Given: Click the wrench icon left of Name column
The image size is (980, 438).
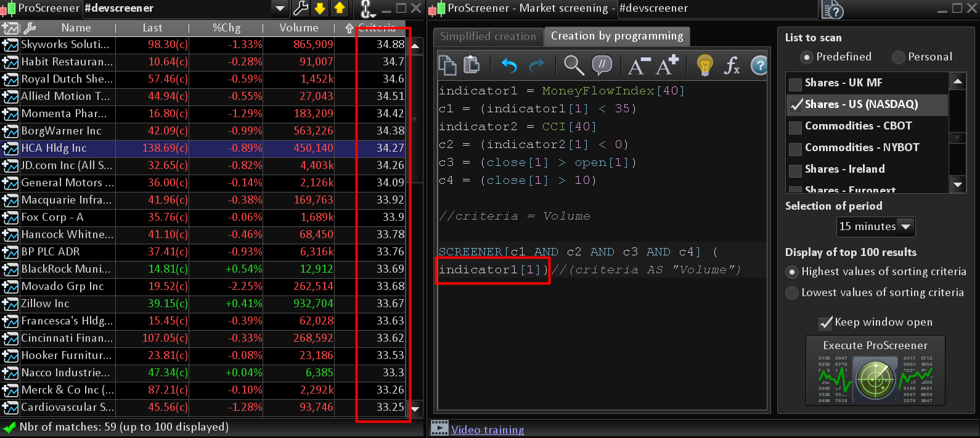Looking at the screenshot, I should click(29, 28).
